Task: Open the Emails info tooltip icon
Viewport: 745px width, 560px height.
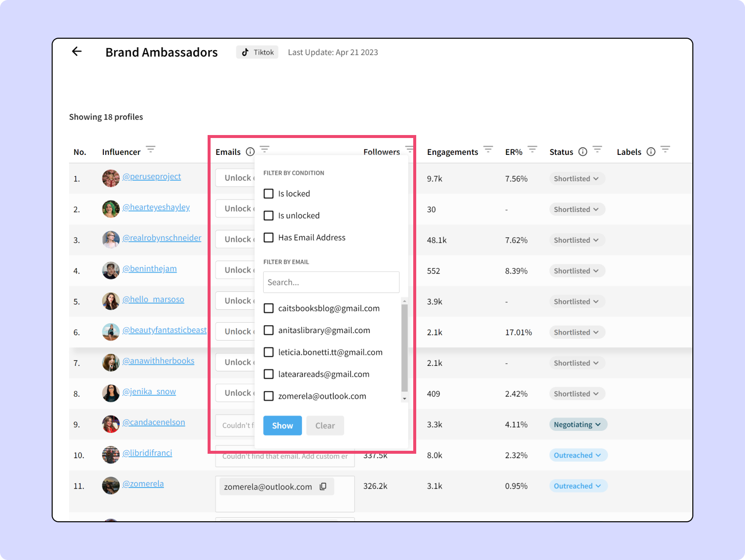Action: pos(250,151)
